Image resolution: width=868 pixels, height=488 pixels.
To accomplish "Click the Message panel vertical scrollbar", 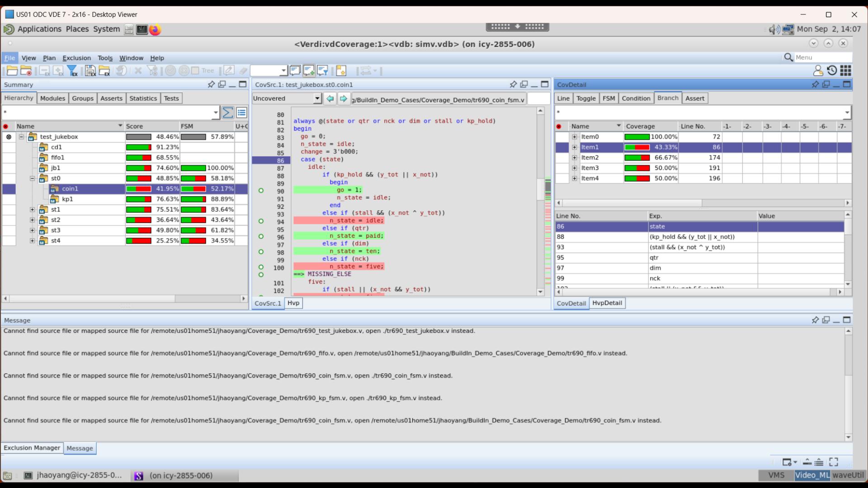I will (848, 384).
